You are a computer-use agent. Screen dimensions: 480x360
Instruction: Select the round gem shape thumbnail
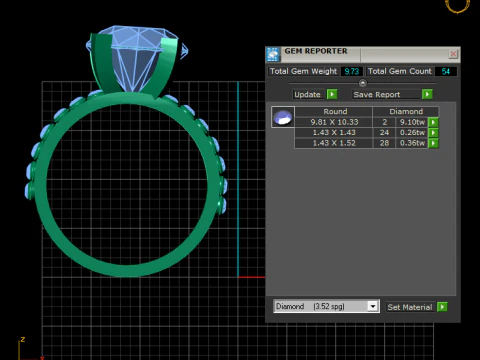(283, 117)
